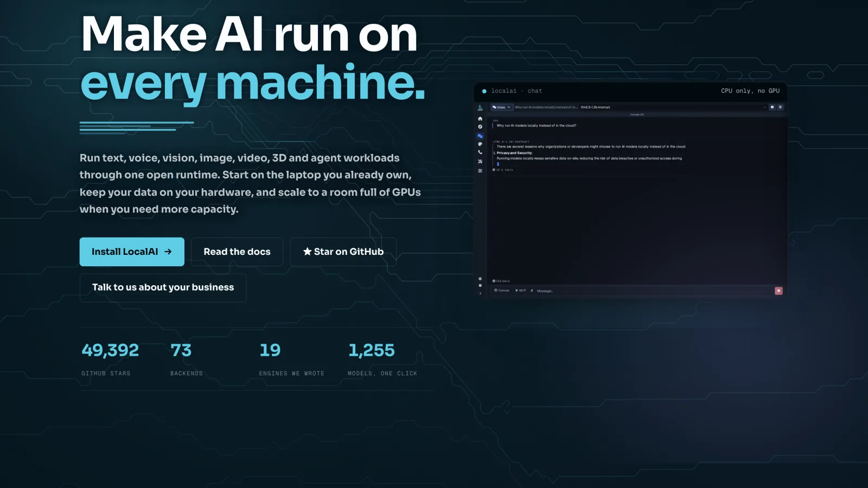The height and width of the screenshot is (488, 868).
Task: Click the info icon in chat header
Action: [x=773, y=107]
